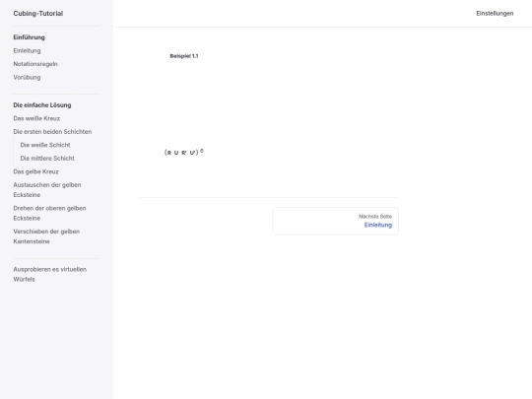Screen dimensions: 532x399
Task: Select the Einführung sidebar heading
Action: 29,37
